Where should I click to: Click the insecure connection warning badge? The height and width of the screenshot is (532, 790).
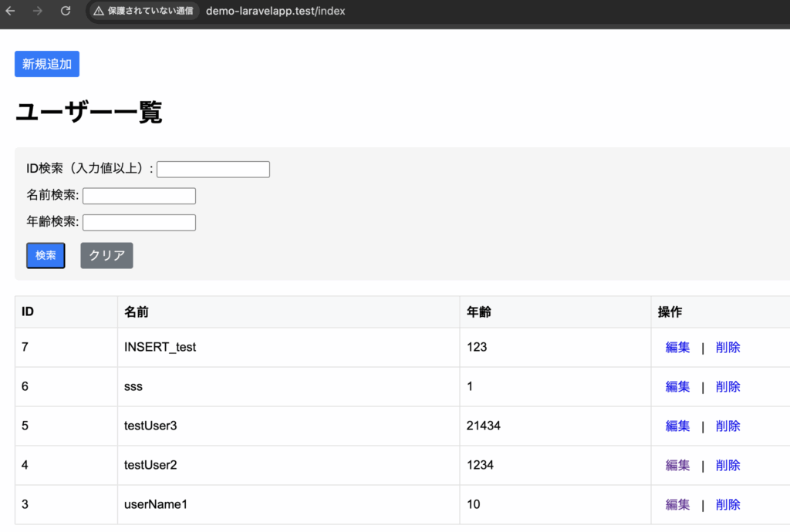[x=143, y=12]
